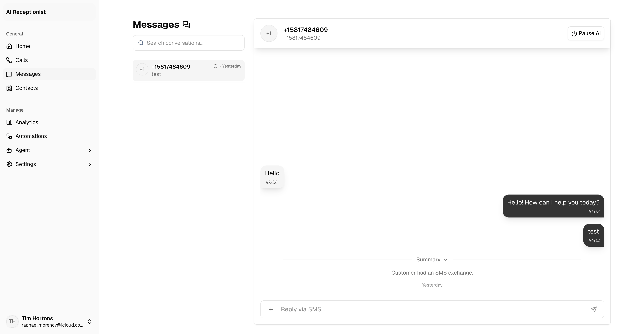The width and height of the screenshot is (644, 334).
Task: Click the TH user avatar
Action: click(x=12, y=322)
